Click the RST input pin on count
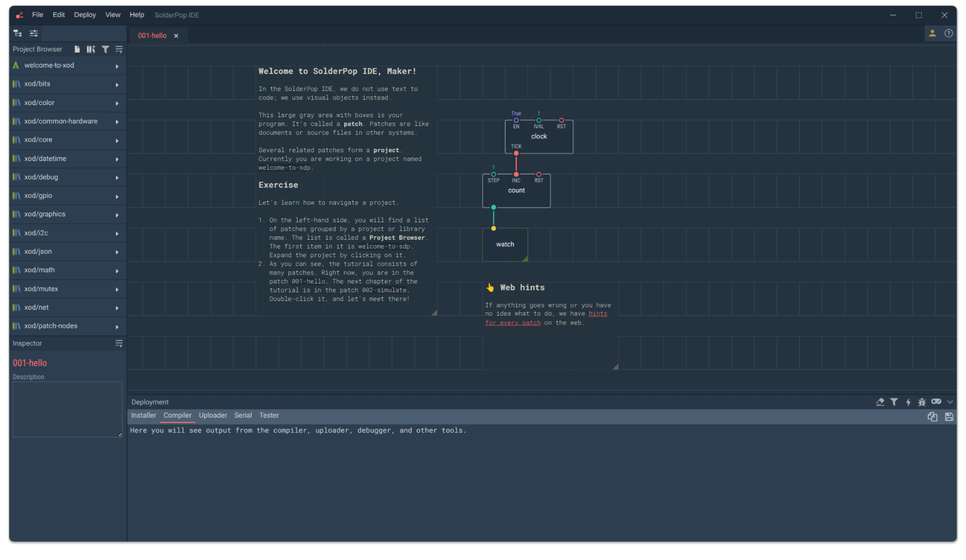 pos(539,174)
